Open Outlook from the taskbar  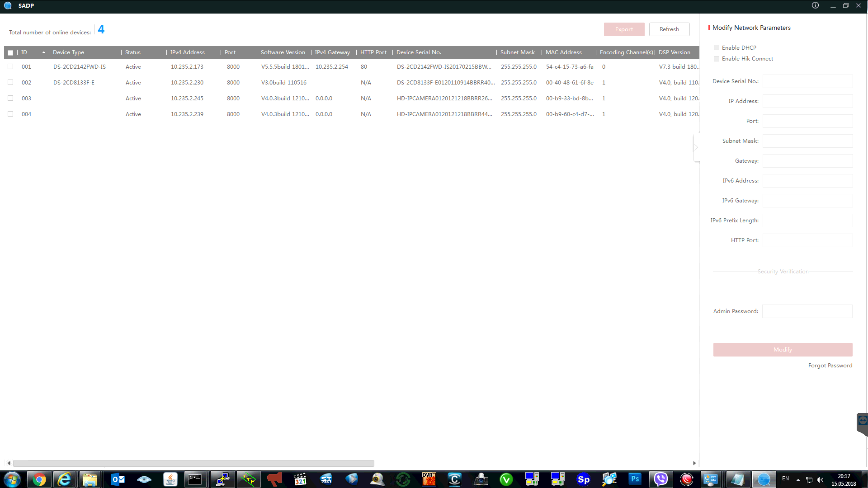(x=118, y=479)
